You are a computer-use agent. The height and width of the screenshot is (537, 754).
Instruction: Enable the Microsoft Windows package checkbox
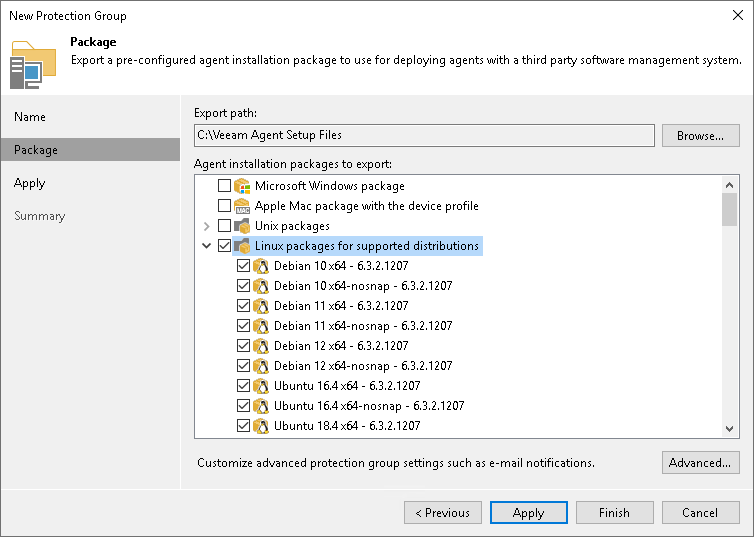click(x=224, y=186)
